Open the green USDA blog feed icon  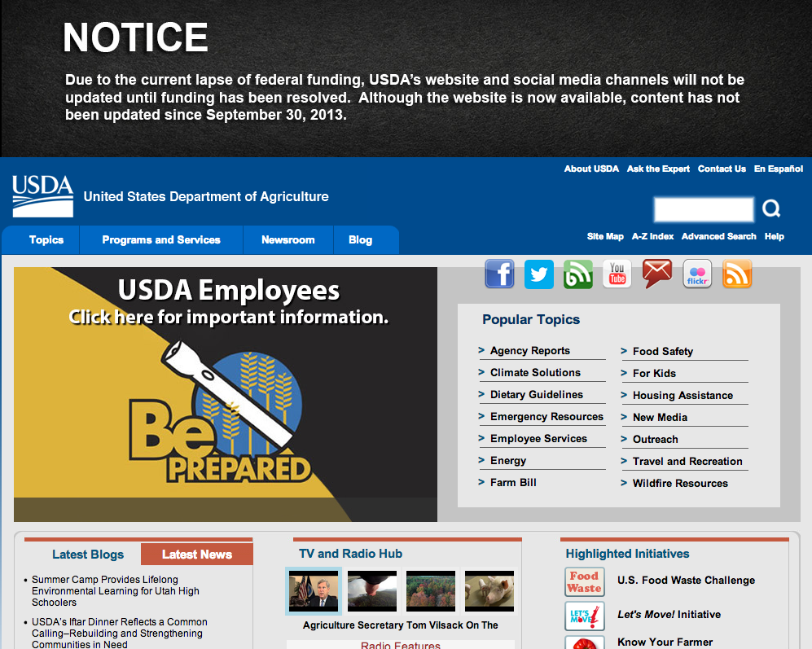(578, 274)
